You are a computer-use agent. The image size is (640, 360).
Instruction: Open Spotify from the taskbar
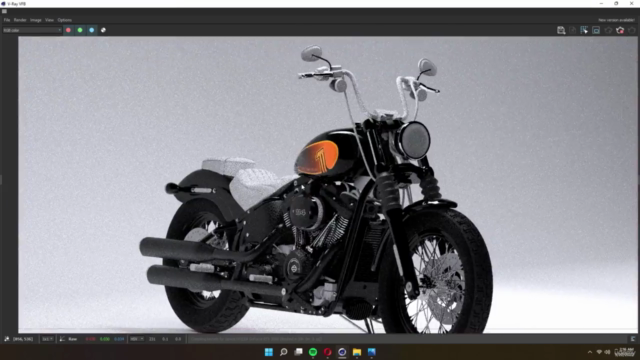tap(313, 352)
